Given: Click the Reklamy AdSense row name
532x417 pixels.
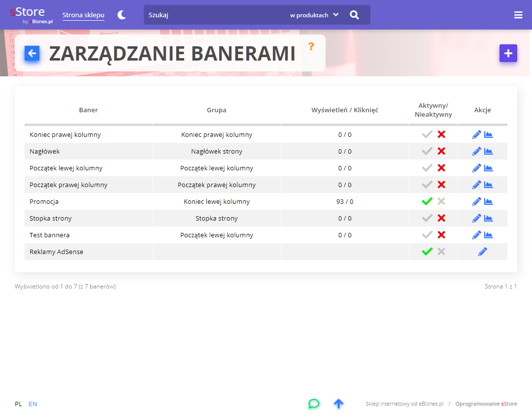Looking at the screenshot, I should 56,252.
